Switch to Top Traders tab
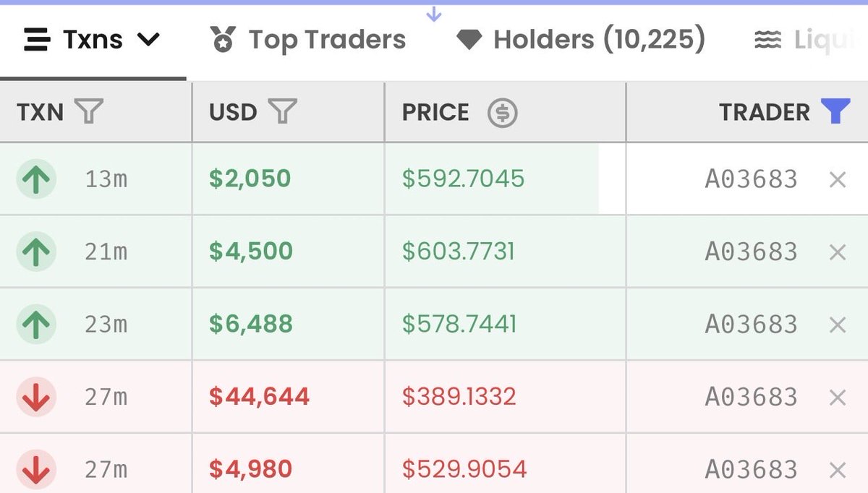Screen dimensions: 868x493 pyautogui.click(x=308, y=40)
